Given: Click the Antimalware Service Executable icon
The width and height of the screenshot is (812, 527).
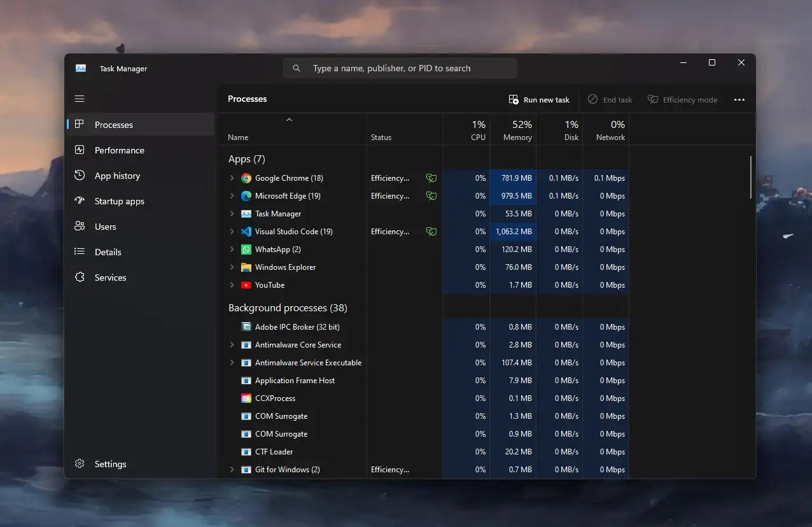Looking at the screenshot, I should (246, 363).
